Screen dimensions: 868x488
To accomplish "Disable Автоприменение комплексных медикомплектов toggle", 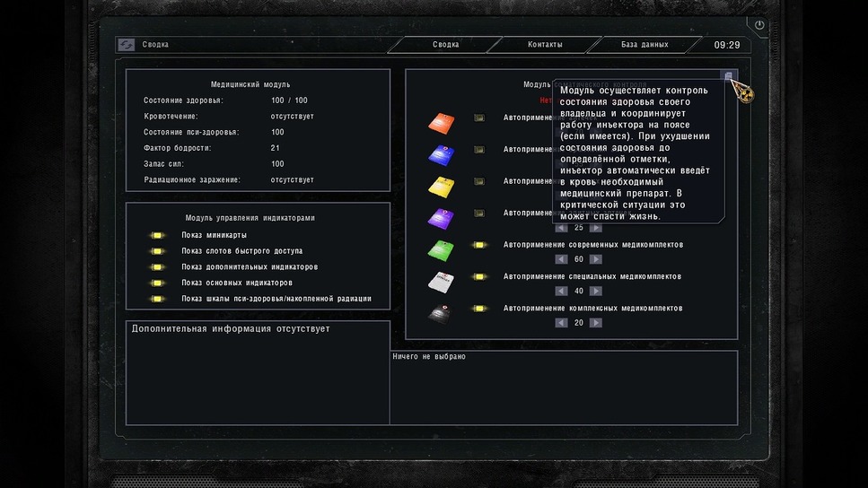I will [x=478, y=309].
